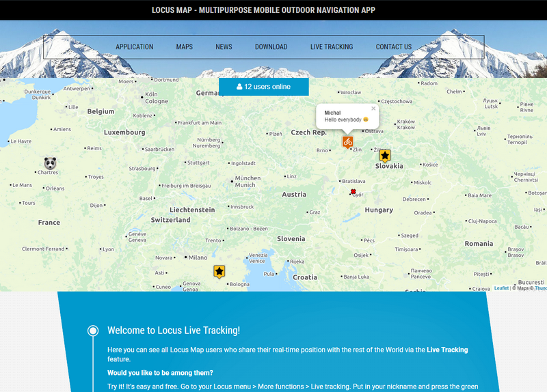The image size is (547, 392).
Task: Click the 'Hungary' country label
Action: [x=379, y=210]
